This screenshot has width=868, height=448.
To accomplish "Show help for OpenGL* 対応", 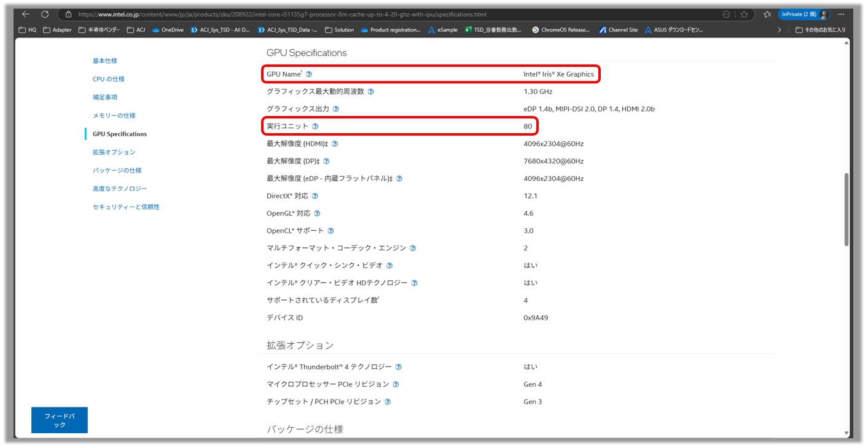I will (317, 214).
